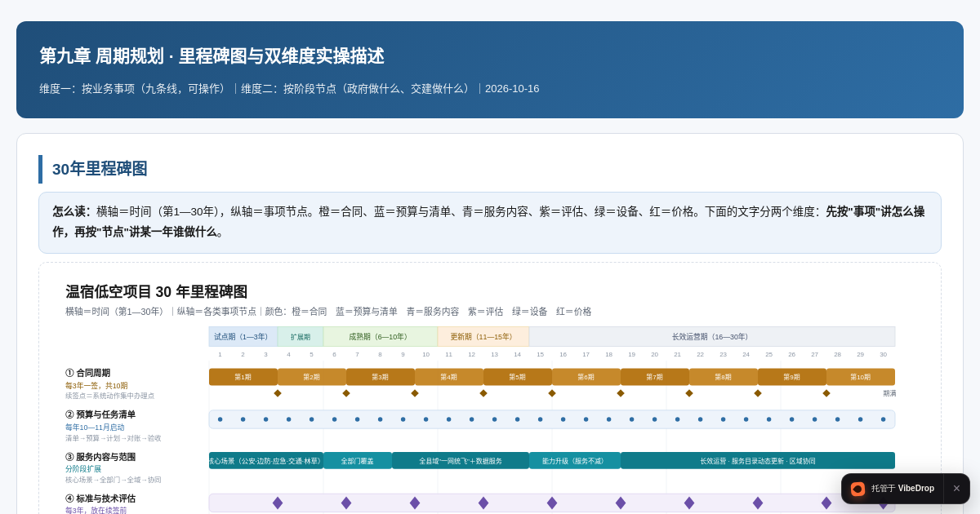Click the note 续签点=系统动作集中办理点
The width and height of the screenshot is (980, 514).
pos(109,396)
